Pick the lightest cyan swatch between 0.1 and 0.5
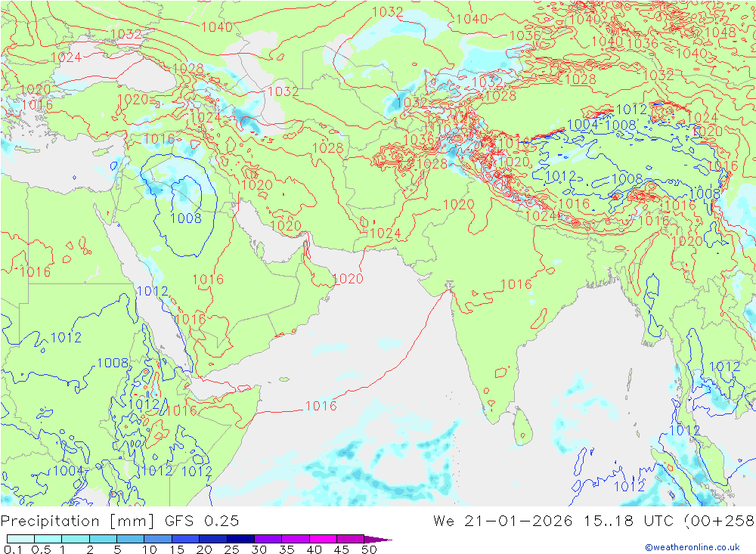Image resolution: width=756 pixels, height=554 pixels. 20,539
